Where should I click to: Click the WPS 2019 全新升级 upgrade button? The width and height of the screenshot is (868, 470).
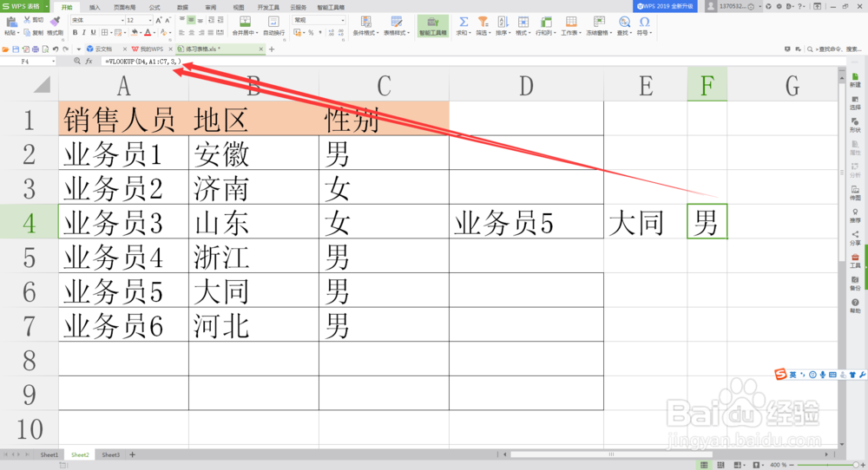pyautogui.click(x=665, y=6)
